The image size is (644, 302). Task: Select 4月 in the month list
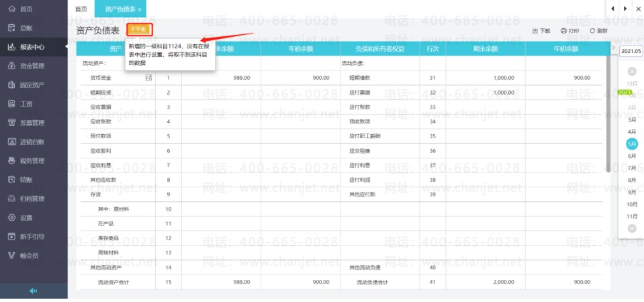tap(632, 132)
